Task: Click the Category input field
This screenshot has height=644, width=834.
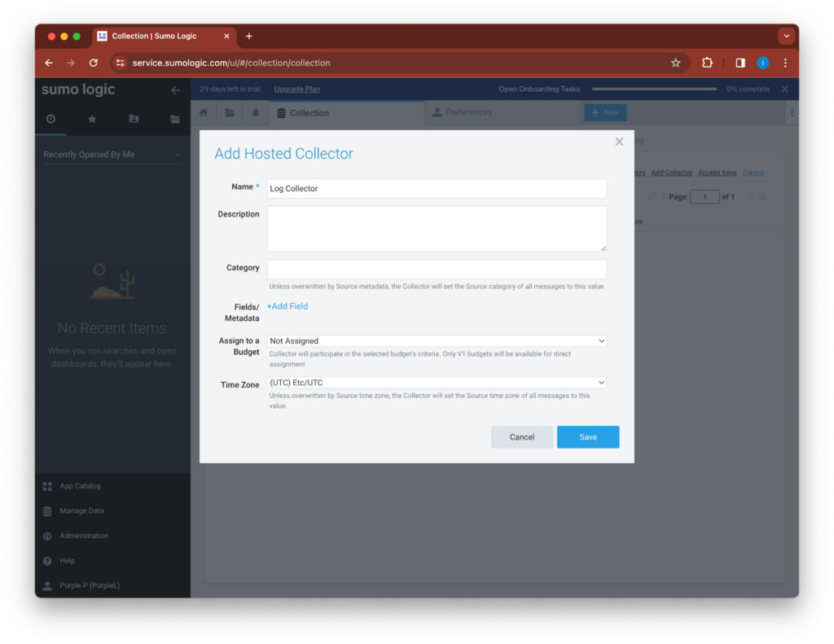Action: click(x=437, y=269)
